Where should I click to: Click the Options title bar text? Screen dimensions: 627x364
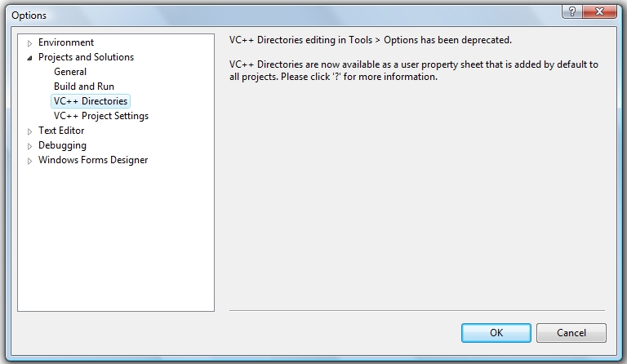29,16
